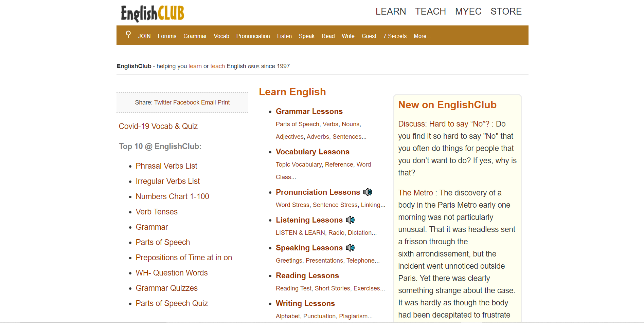Screen dimensions: 644x323
Task: Select Write in the navigation bar
Action: pos(348,36)
